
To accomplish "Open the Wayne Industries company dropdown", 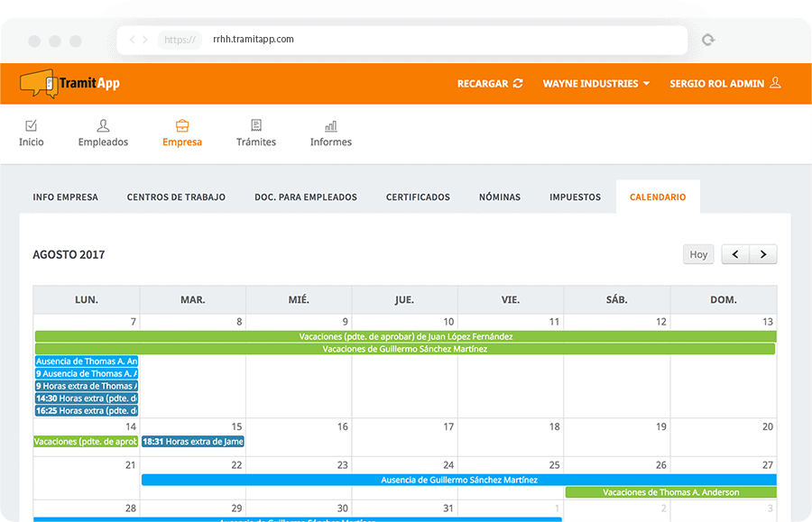I will coord(596,83).
